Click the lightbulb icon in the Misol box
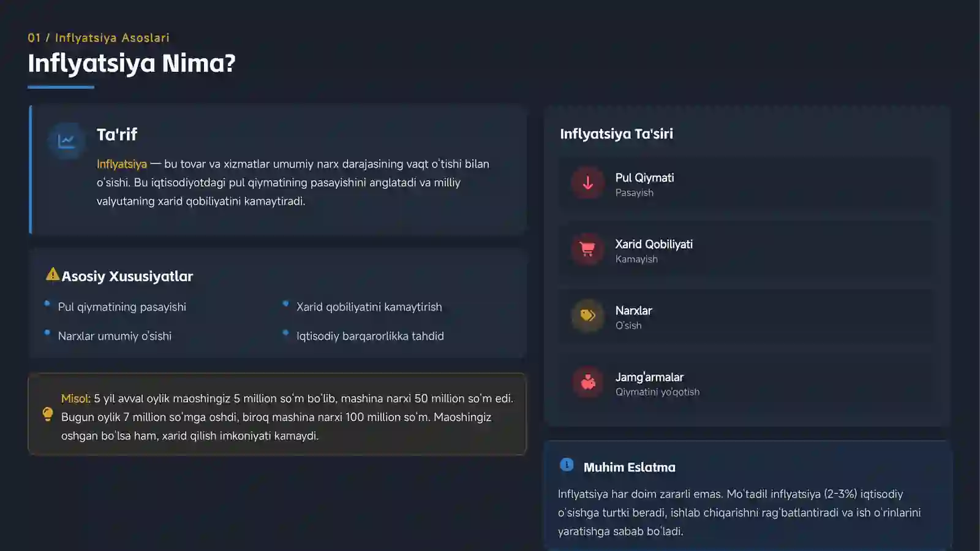This screenshot has width=980, height=551. [x=48, y=414]
